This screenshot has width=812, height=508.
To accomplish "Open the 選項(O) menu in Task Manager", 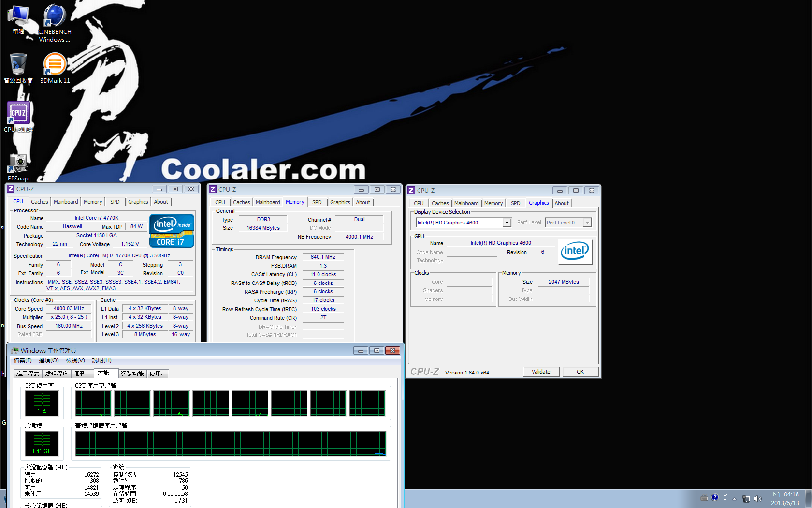I will tap(49, 360).
